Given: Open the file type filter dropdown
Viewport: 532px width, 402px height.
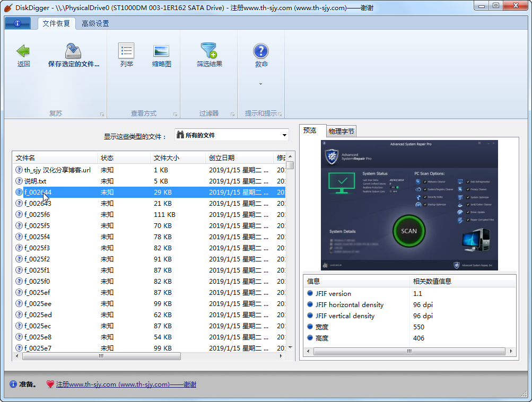Looking at the screenshot, I should (x=232, y=135).
